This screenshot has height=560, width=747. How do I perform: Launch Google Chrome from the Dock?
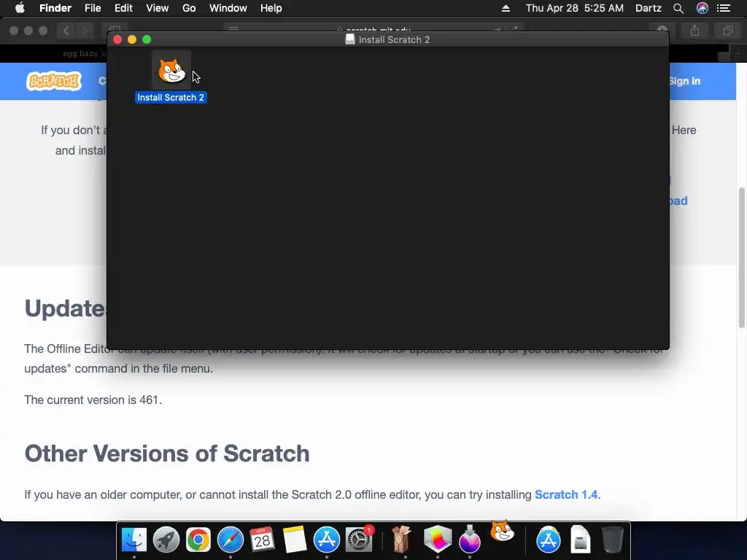click(x=198, y=540)
